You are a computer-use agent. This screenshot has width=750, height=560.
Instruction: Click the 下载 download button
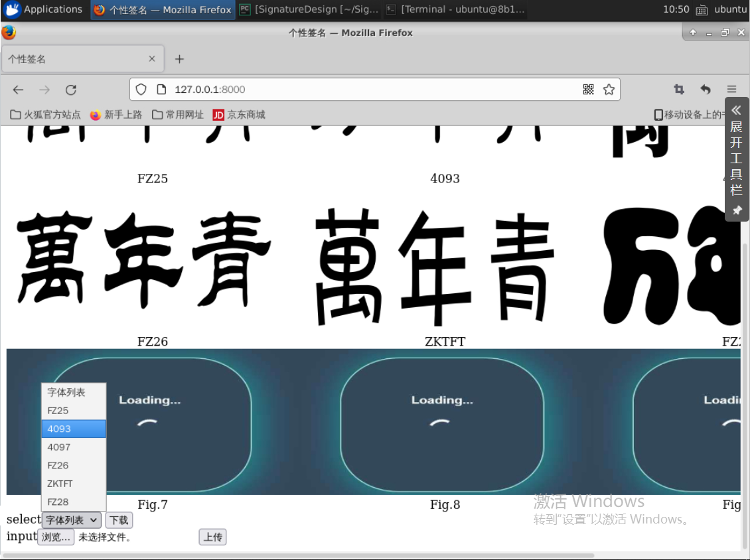click(119, 520)
